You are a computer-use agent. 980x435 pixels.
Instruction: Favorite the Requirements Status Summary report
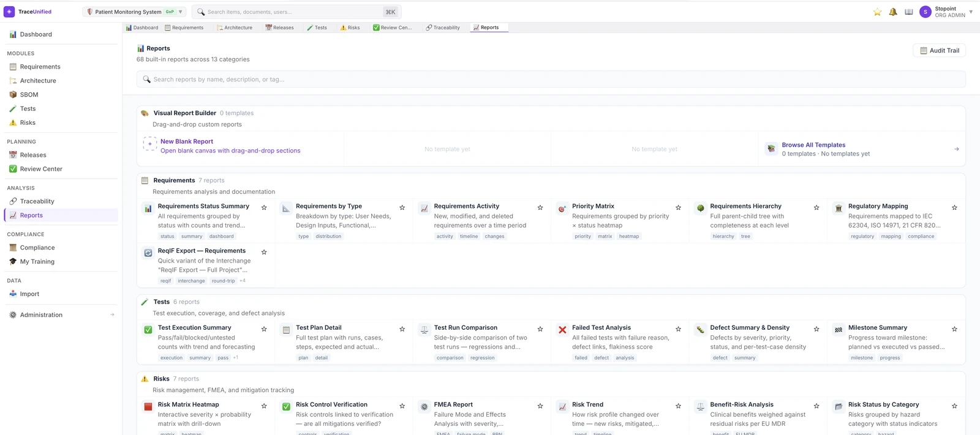click(x=264, y=207)
